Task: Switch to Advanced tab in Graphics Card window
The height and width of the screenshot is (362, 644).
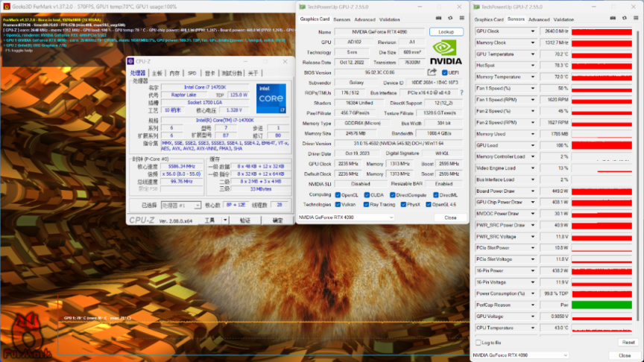Action: click(x=364, y=19)
